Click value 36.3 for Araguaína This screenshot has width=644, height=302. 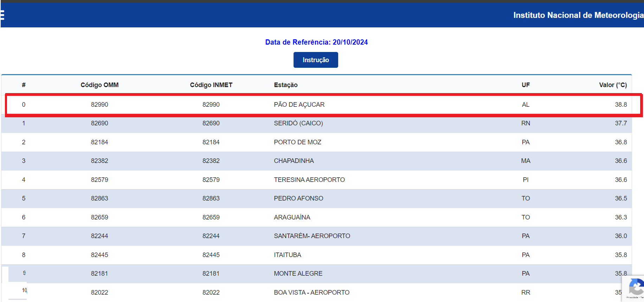pos(621,217)
